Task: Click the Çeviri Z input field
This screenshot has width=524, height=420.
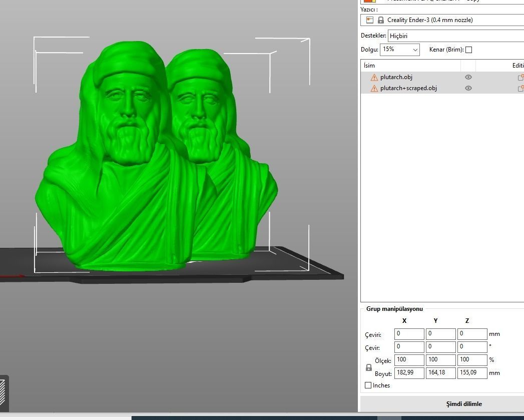Action: click(x=472, y=334)
